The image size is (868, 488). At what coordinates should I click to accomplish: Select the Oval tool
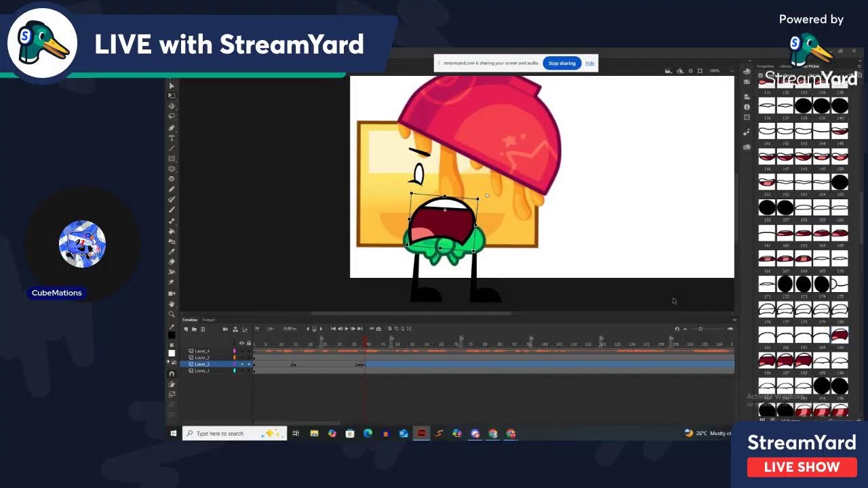(x=172, y=168)
